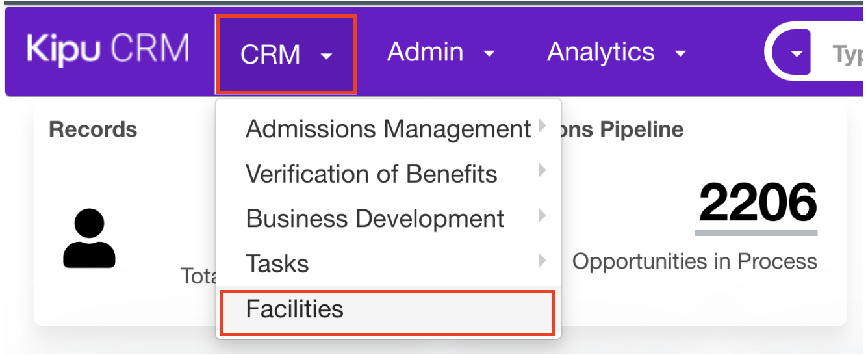Choose the Admissions Management menu label
The width and height of the screenshot is (868, 355).
[388, 129]
